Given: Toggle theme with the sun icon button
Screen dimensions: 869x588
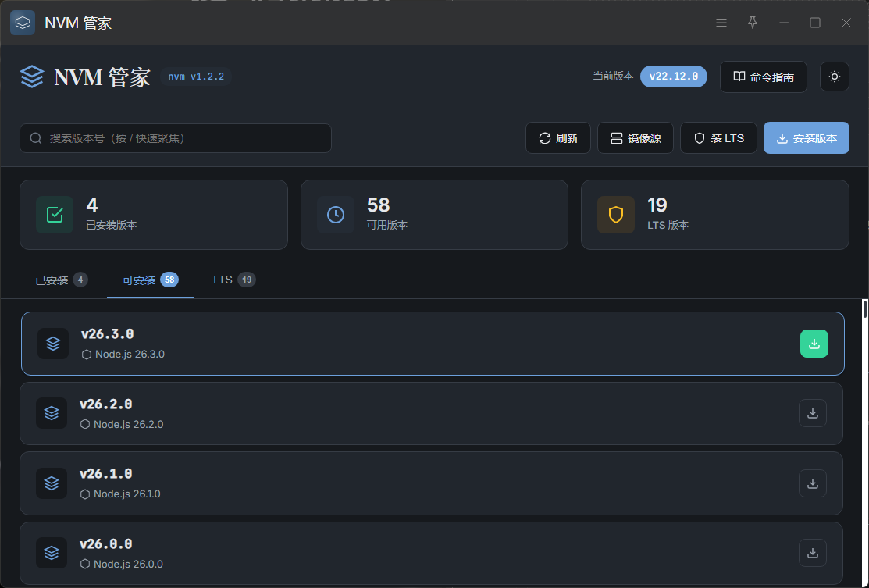Looking at the screenshot, I should point(834,77).
